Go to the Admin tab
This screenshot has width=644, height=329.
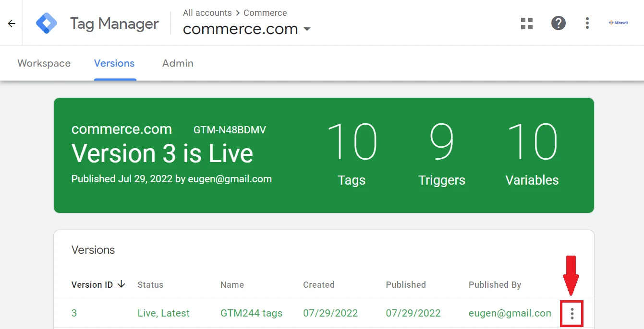point(178,63)
